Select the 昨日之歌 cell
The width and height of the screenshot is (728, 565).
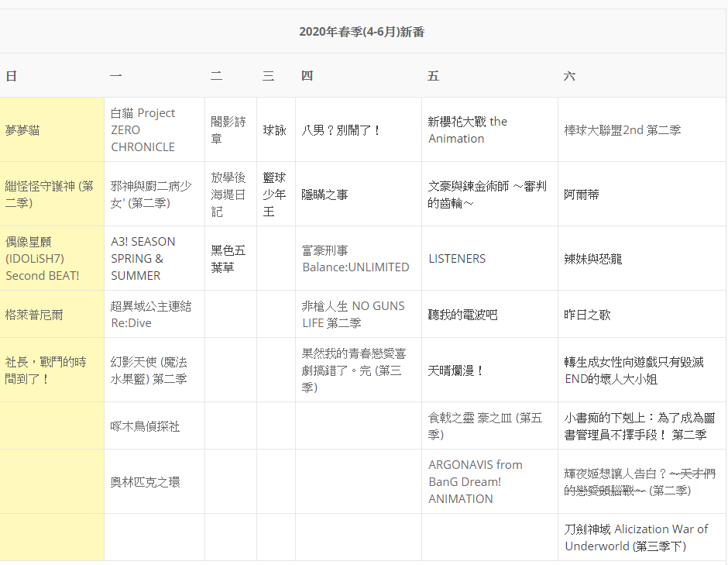(x=587, y=315)
